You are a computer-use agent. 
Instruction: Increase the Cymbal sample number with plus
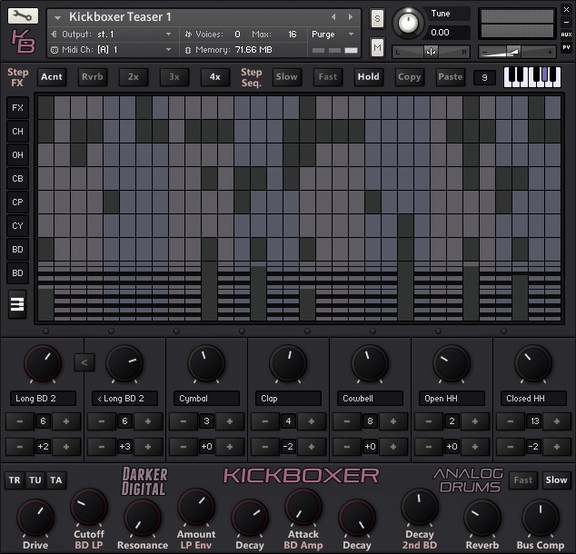pos(230,421)
